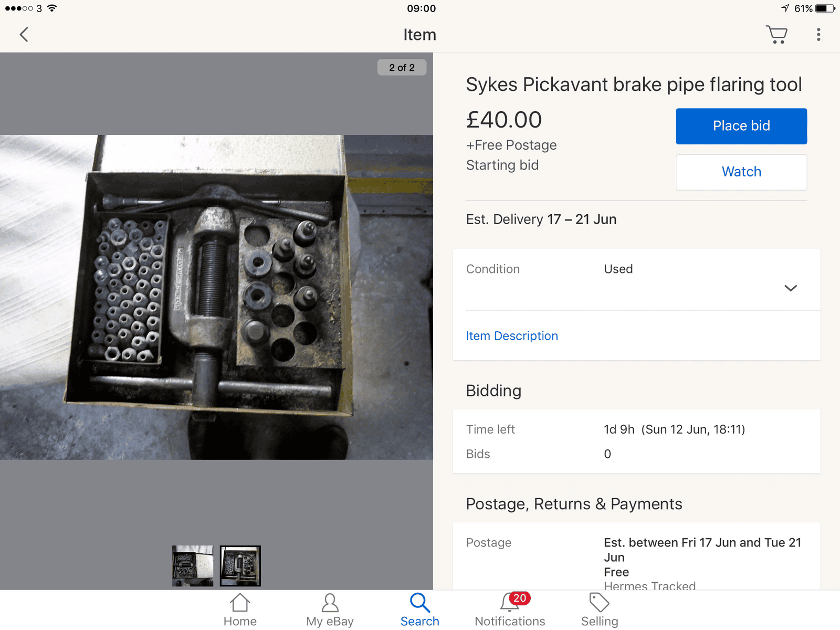Tap the notifications badge showing 20
The height and width of the screenshot is (630, 840).
520,598
